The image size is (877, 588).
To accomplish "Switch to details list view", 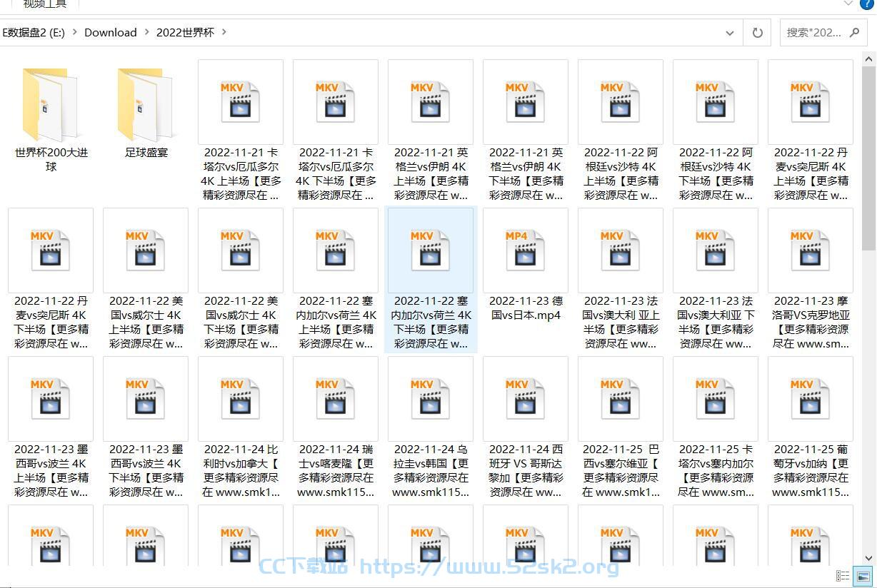I will [843, 576].
